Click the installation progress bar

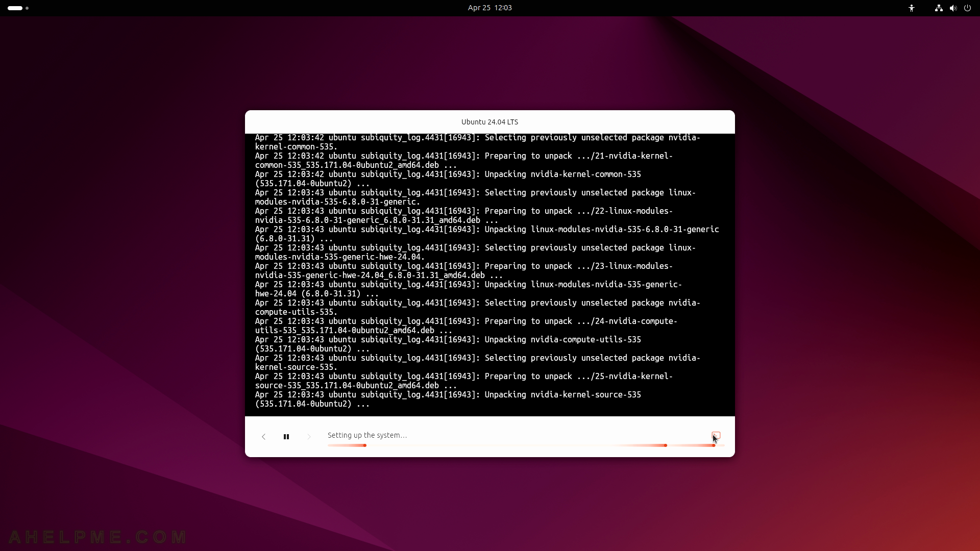(526, 445)
